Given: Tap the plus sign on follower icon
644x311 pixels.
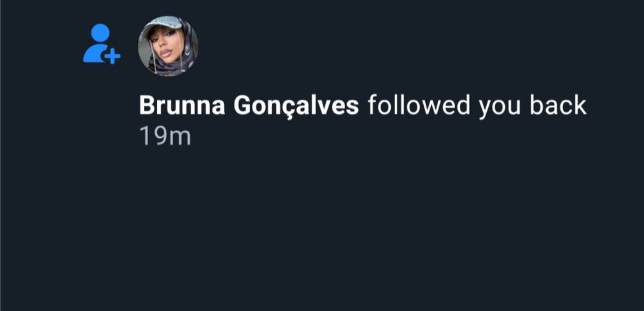Looking at the screenshot, I should coord(111,56).
